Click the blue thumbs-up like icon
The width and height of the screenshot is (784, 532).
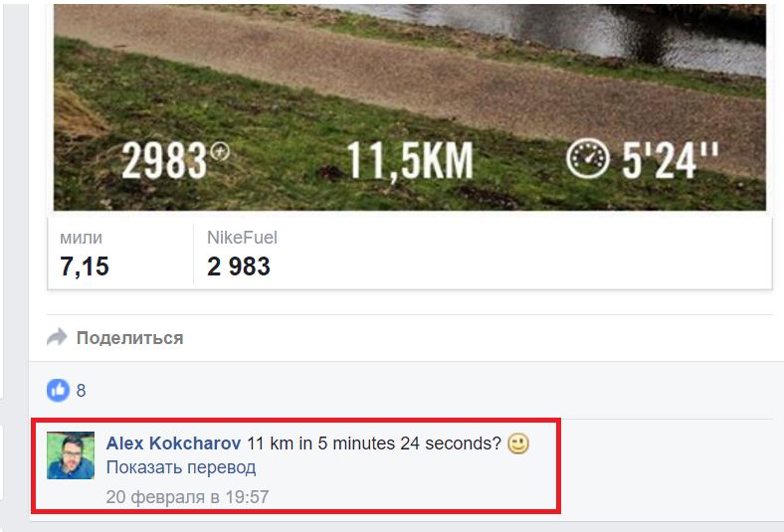click(x=58, y=390)
